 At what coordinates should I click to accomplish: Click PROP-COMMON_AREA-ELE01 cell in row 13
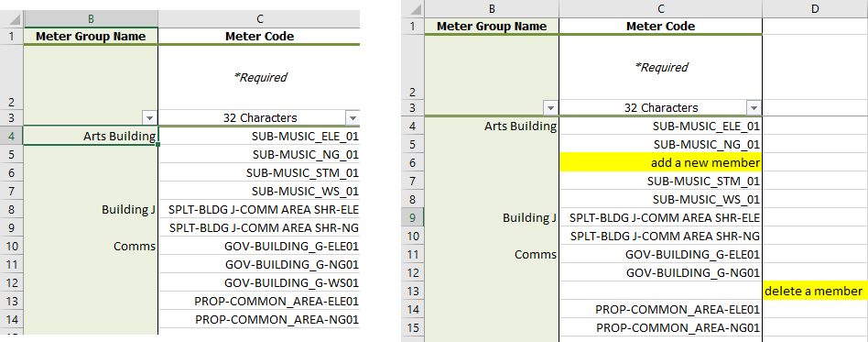tap(259, 302)
